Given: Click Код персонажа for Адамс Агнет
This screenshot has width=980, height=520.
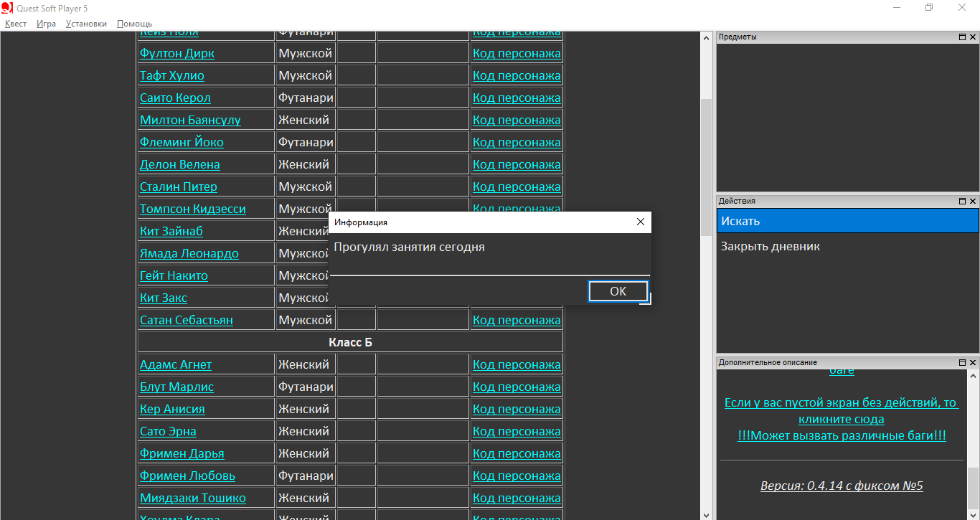Looking at the screenshot, I should 517,365.
